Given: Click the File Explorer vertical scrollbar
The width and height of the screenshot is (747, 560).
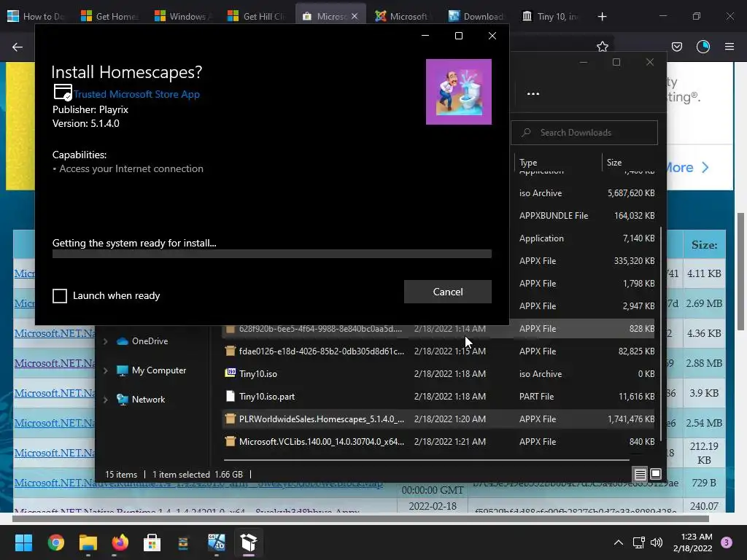Looking at the screenshot, I should [661, 333].
